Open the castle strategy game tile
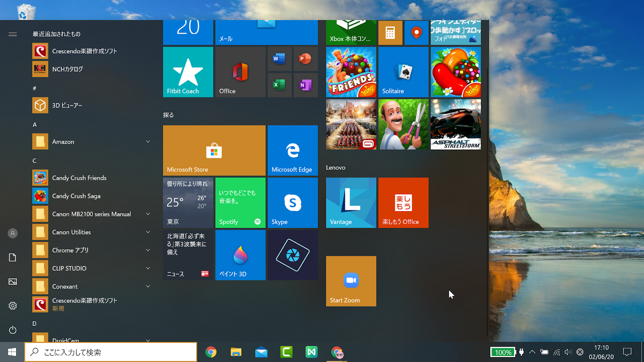Viewport: 644px width, 362px height. tap(351, 124)
